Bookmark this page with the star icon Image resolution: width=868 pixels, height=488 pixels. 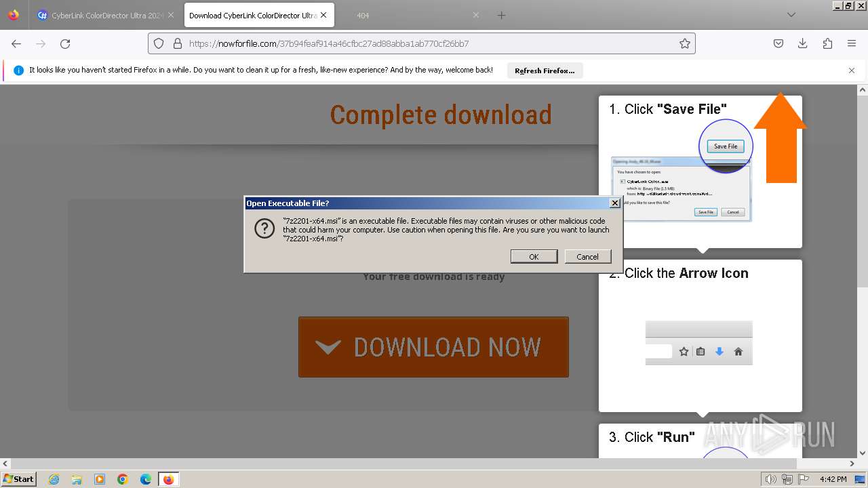point(685,43)
